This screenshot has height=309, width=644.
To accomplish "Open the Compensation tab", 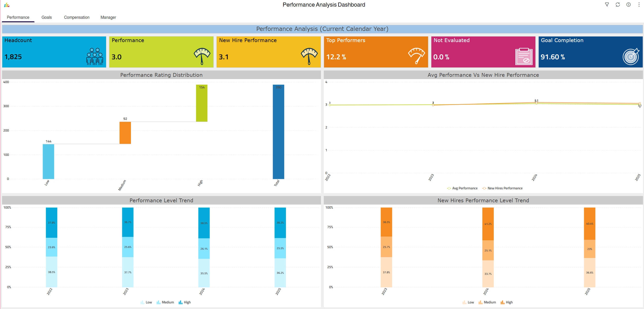I will click(77, 17).
